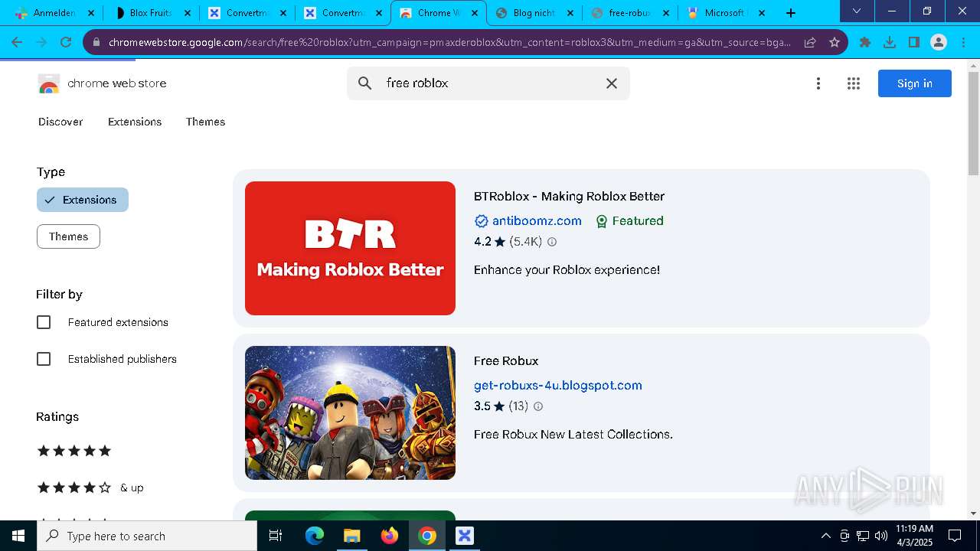Viewport: 980px width, 551px height.
Task: Open a new browser tab
Action: [x=791, y=13]
